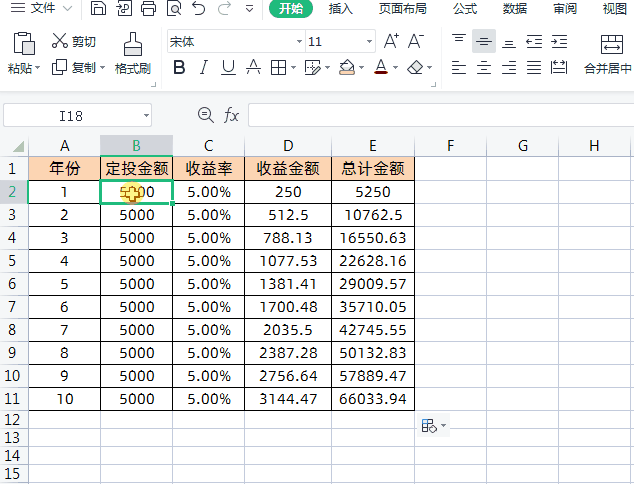Image resolution: width=634 pixels, height=484 pixels.
Task: Toggle vertical middle alignment
Action: pos(484,41)
